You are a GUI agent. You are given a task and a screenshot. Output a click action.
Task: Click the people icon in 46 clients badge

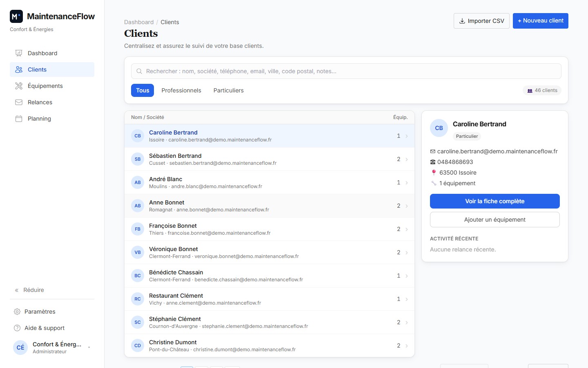pyautogui.click(x=530, y=91)
